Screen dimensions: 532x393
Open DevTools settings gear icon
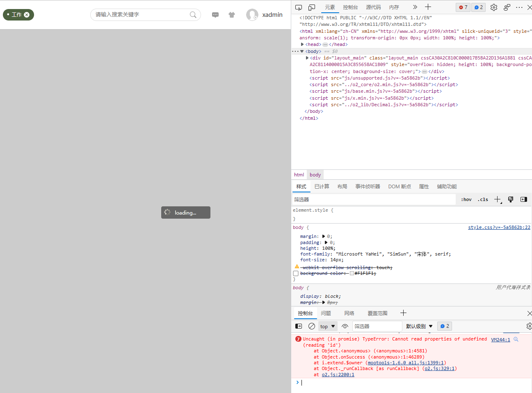tap(494, 7)
